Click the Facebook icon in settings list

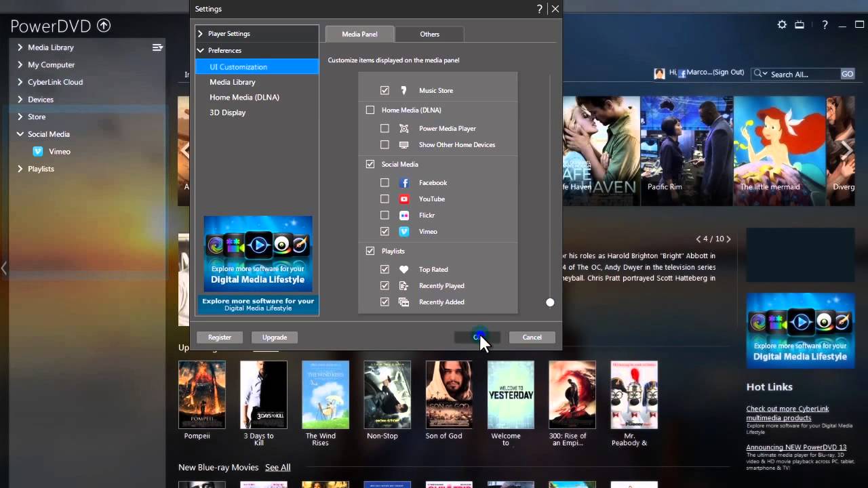pyautogui.click(x=404, y=182)
